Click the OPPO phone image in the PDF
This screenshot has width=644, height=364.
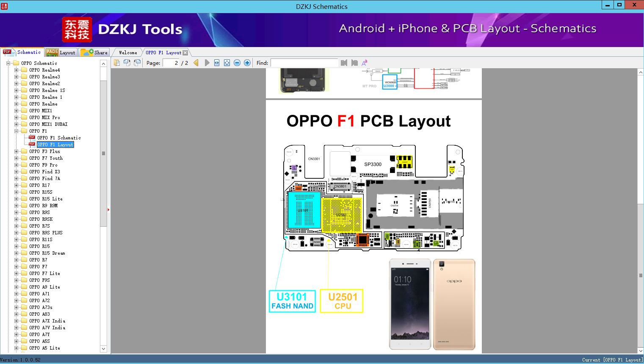432,304
